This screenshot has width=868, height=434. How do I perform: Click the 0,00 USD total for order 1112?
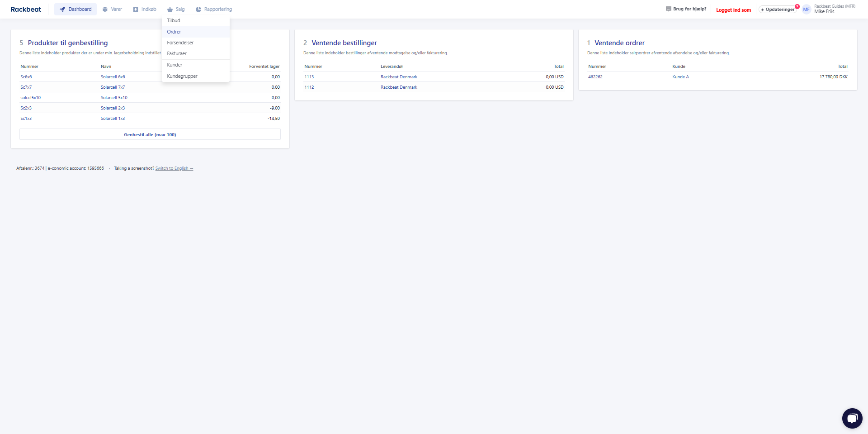pyautogui.click(x=555, y=87)
